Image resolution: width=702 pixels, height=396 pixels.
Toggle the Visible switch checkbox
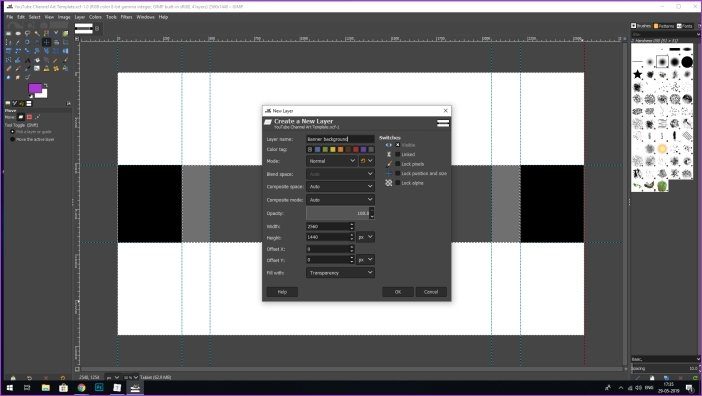(398, 145)
